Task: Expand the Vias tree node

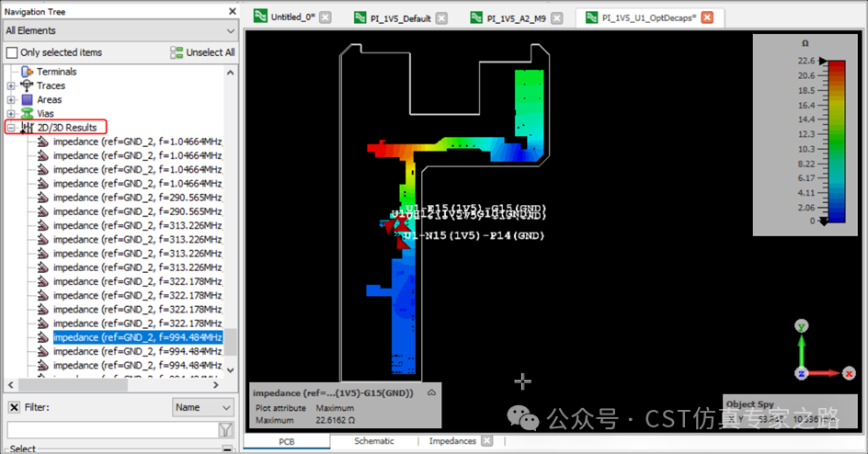Action: pos(11,113)
